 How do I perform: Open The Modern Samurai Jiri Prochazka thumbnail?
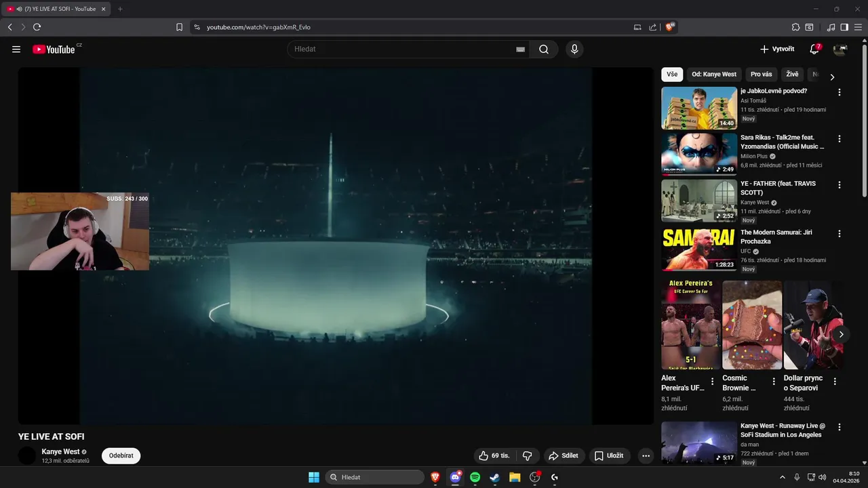[x=699, y=249]
